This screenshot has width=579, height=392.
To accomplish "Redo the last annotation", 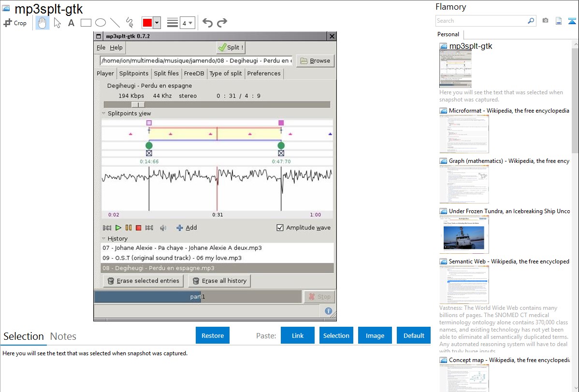I will click(x=222, y=23).
